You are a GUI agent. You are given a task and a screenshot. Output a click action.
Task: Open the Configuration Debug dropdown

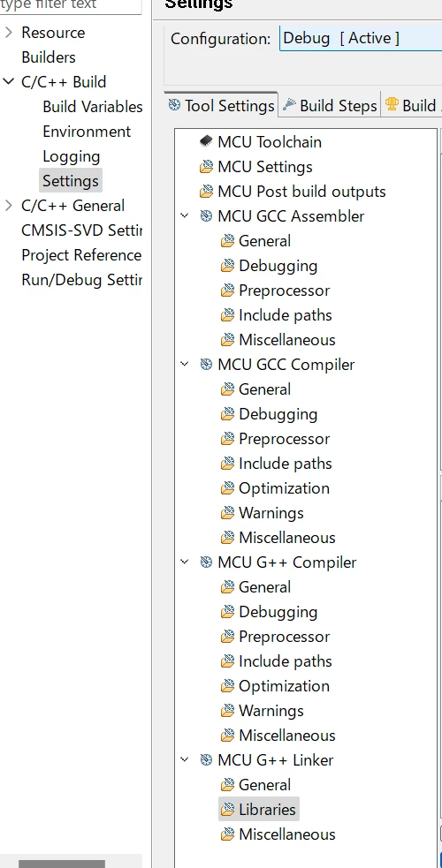(361, 38)
